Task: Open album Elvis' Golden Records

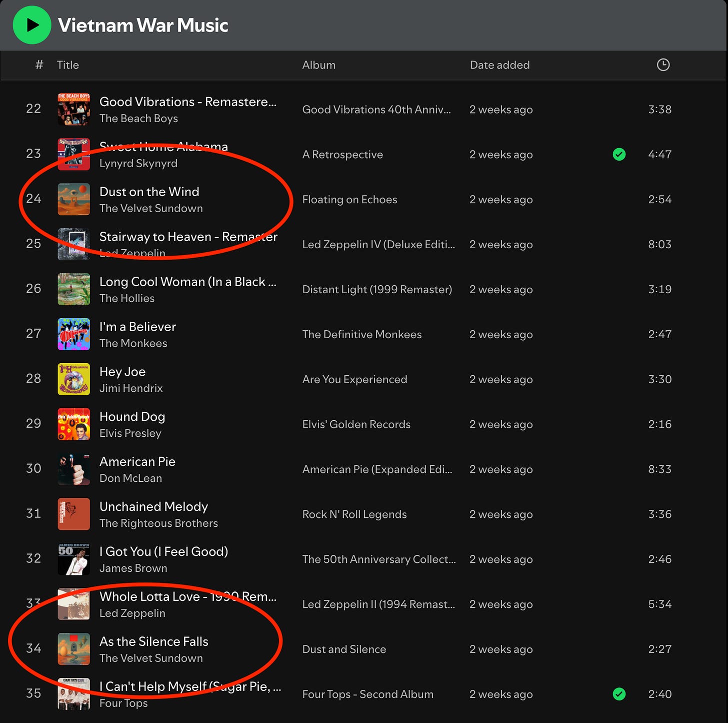Action: pos(356,425)
